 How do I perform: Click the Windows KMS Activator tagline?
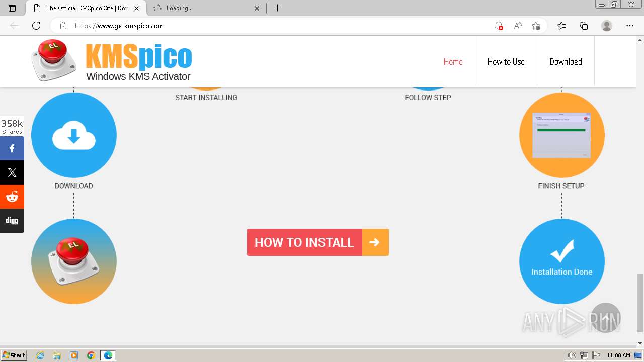tap(138, 76)
